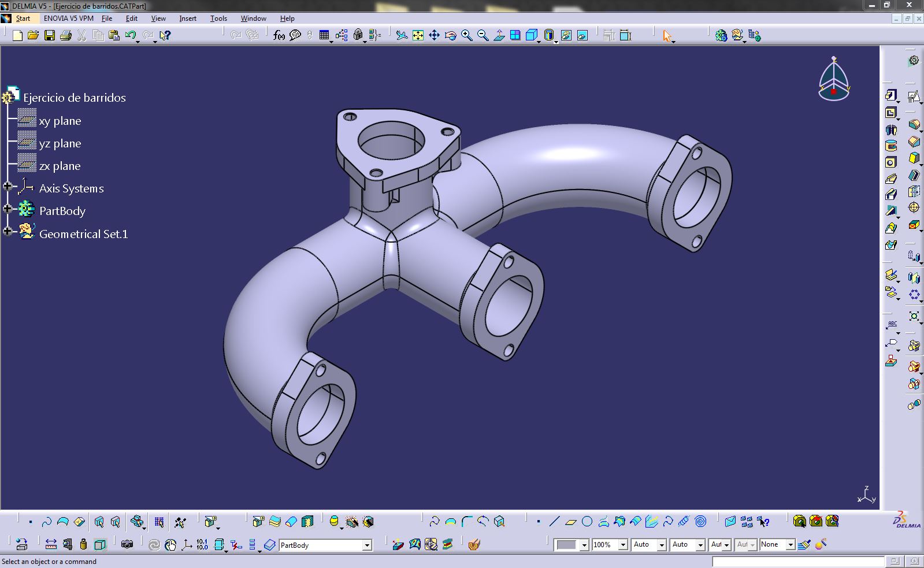
Task: Click the command input field in status bar
Action: [x=797, y=561]
